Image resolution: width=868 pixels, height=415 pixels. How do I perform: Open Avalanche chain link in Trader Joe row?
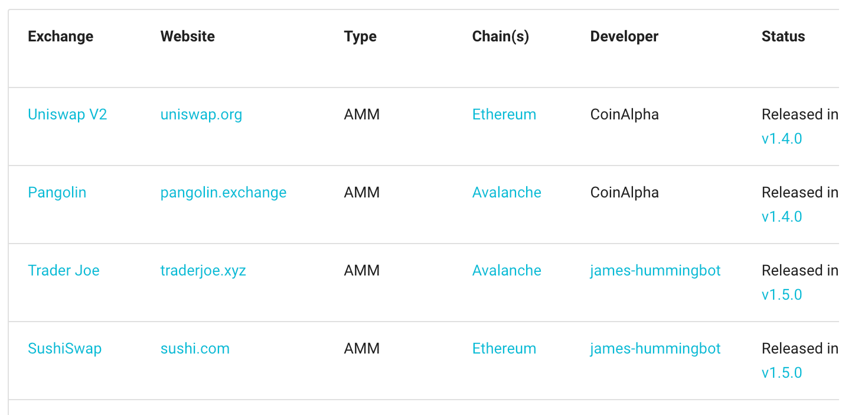click(507, 270)
